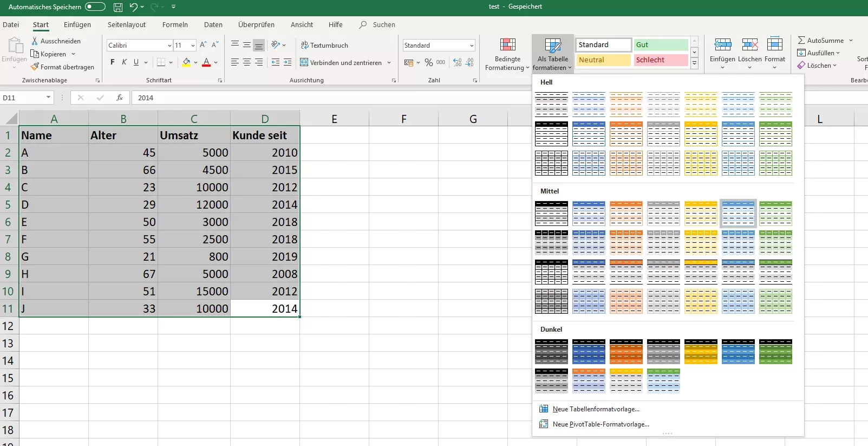Image resolution: width=868 pixels, height=446 pixels.
Task: Toggle Textumbruch wrap text
Action: pyautogui.click(x=324, y=46)
